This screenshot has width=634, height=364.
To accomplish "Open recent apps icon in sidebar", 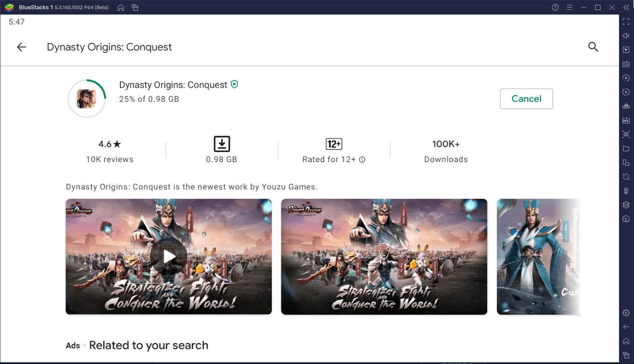I will point(626,355).
